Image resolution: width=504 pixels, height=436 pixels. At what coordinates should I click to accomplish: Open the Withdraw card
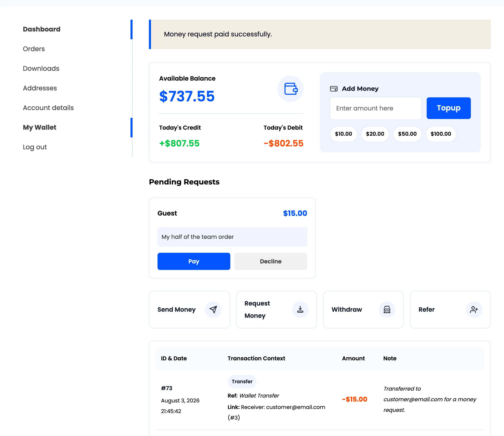coord(363,309)
